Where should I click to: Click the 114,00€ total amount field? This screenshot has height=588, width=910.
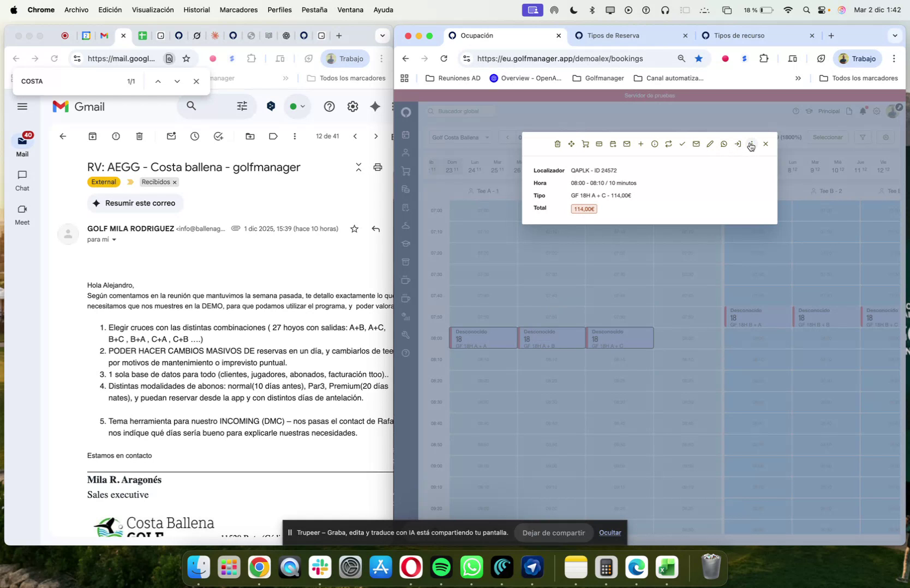click(584, 208)
